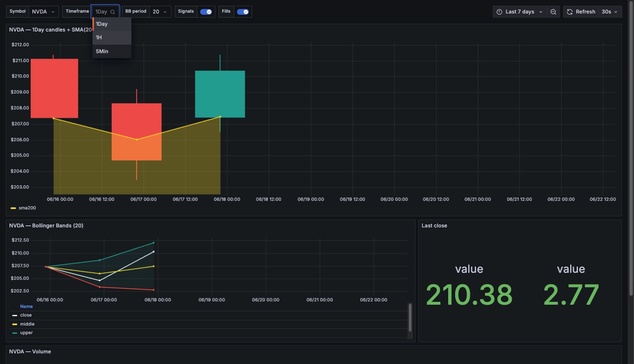Click the zoom out time range icon

pyautogui.click(x=553, y=12)
